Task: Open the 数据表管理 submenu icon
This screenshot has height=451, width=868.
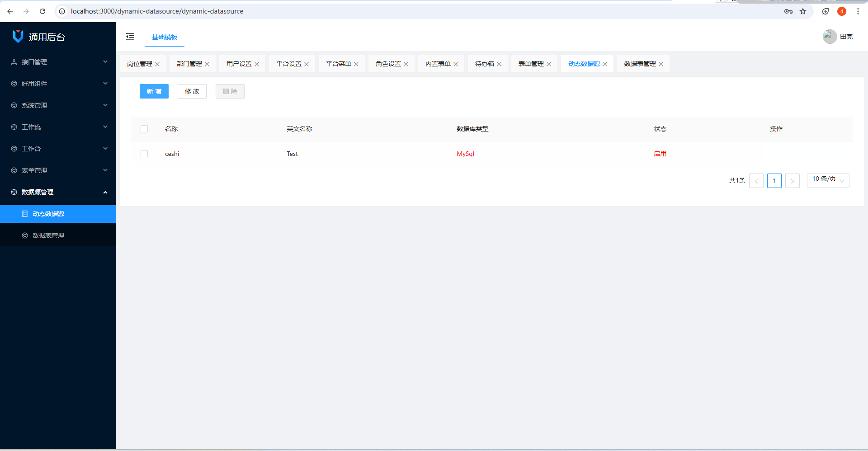Action: coord(25,235)
